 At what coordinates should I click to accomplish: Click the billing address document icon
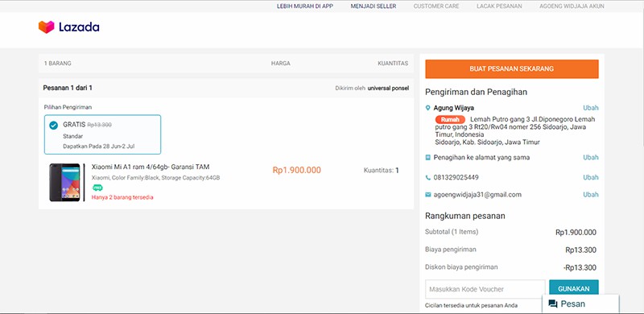click(428, 158)
